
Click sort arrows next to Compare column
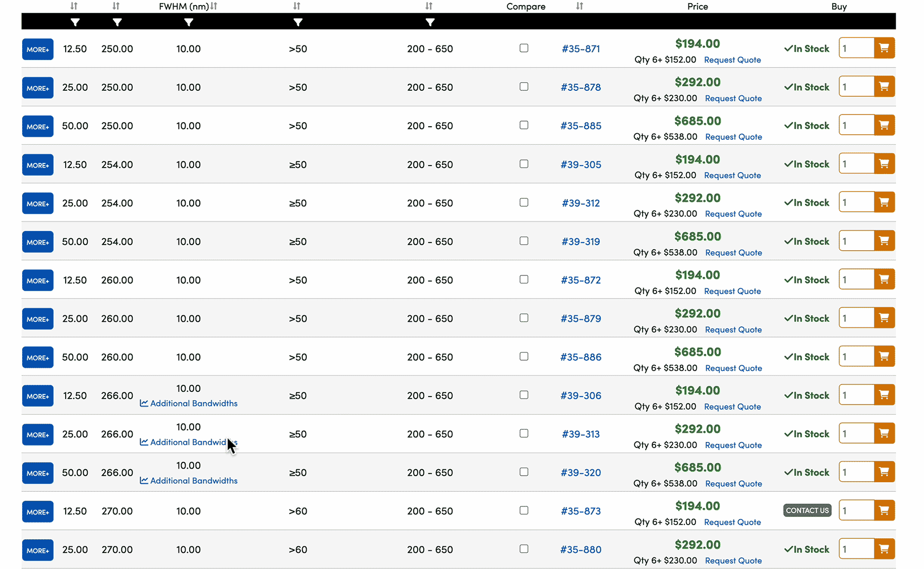(580, 6)
